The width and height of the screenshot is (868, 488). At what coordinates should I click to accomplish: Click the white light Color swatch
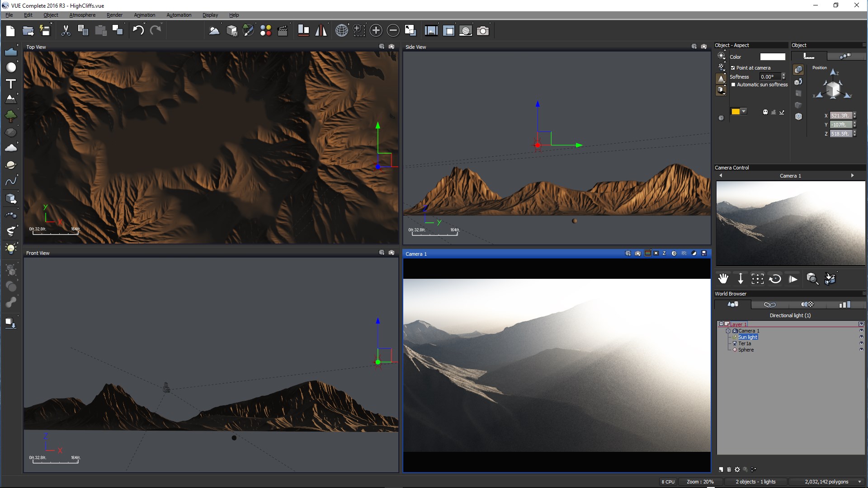point(772,57)
